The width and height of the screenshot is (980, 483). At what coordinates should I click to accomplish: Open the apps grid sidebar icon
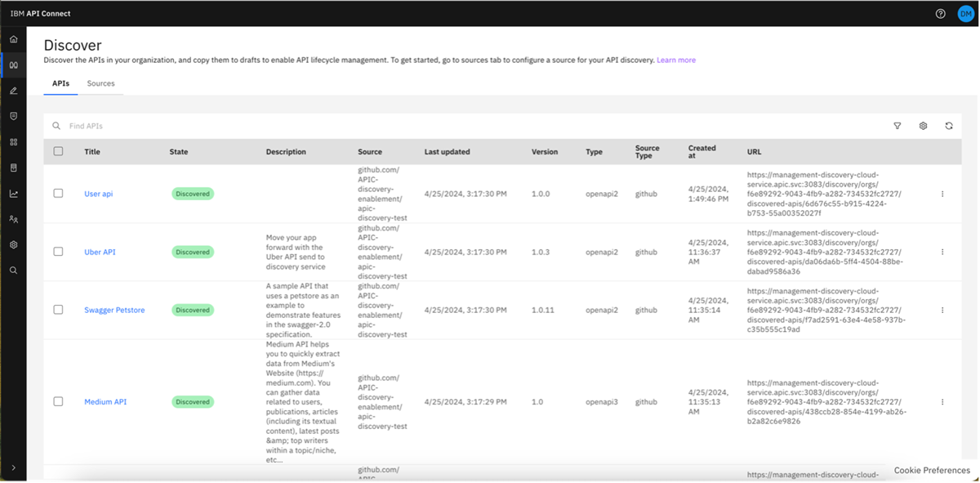click(13, 141)
